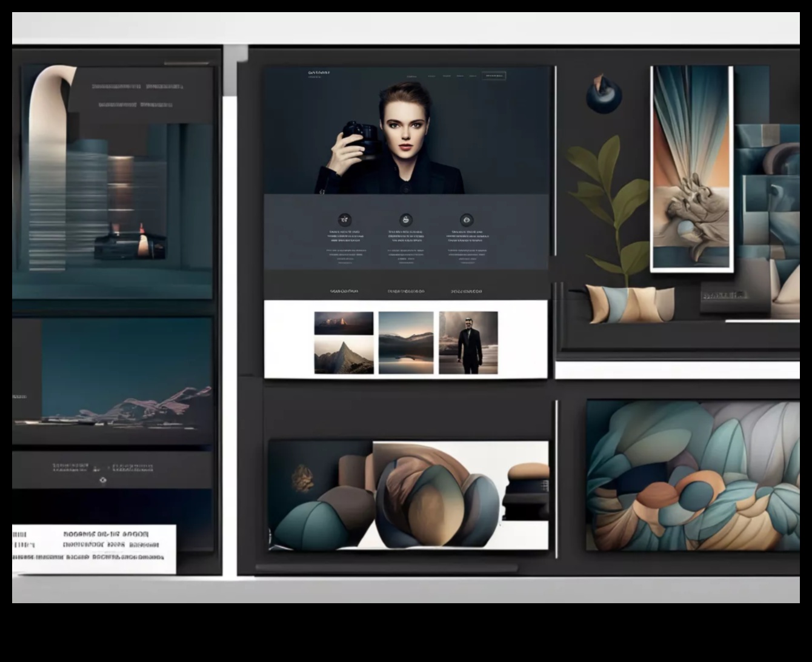The height and width of the screenshot is (662, 812).
Task: Click the businessman portrait thumbnail
Action: [x=467, y=343]
